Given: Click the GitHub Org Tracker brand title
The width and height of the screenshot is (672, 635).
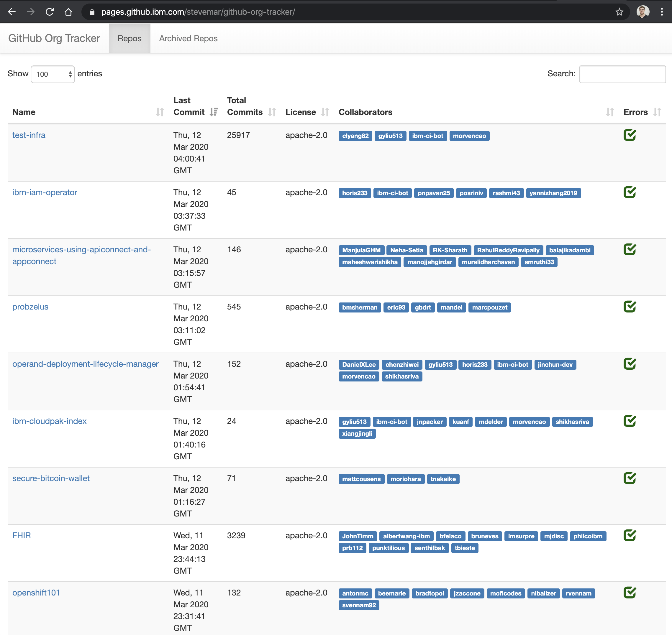Looking at the screenshot, I should click(54, 38).
